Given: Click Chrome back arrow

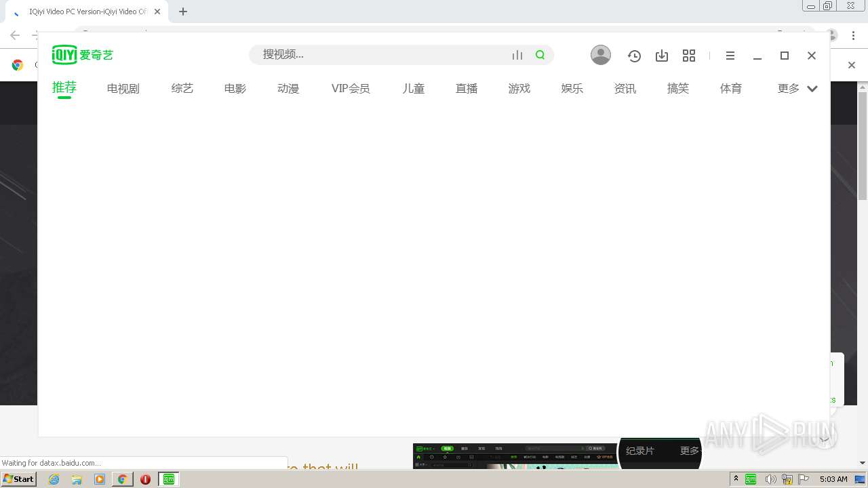Looking at the screenshot, I should click(14, 35).
